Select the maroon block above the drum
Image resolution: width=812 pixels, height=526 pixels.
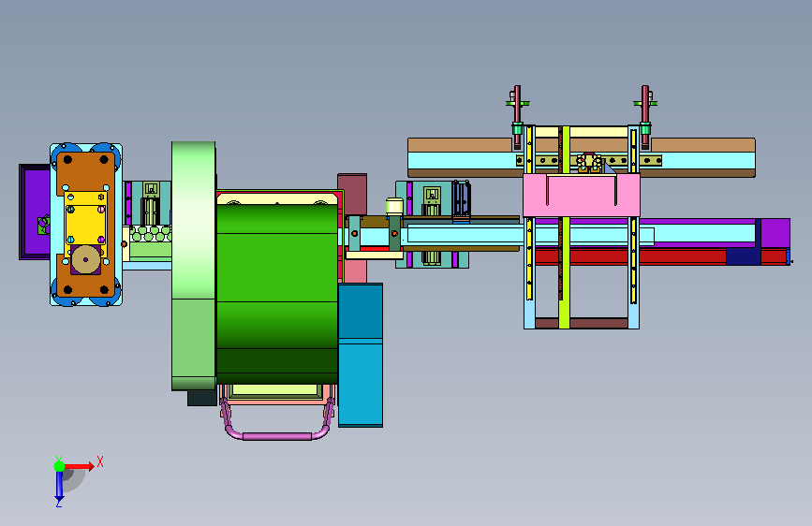click(x=352, y=194)
